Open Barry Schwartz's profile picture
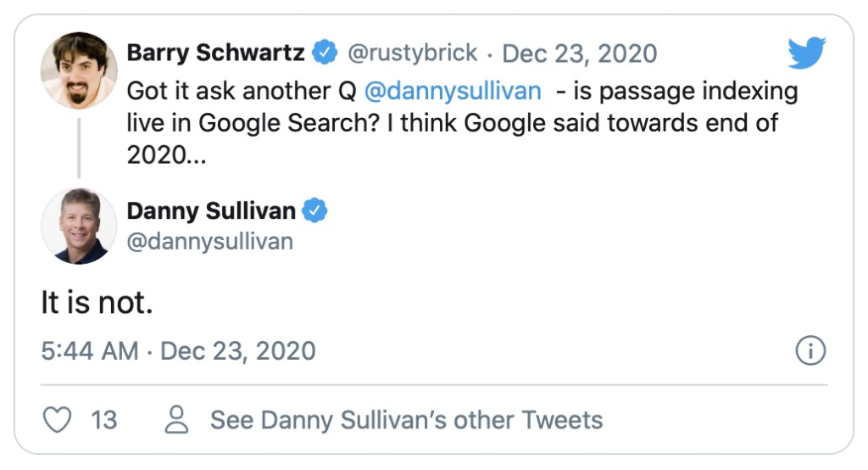 [x=79, y=70]
